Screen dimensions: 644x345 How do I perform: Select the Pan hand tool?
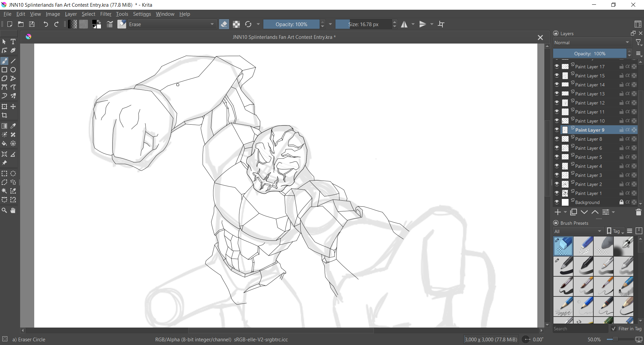click(13, 211)
